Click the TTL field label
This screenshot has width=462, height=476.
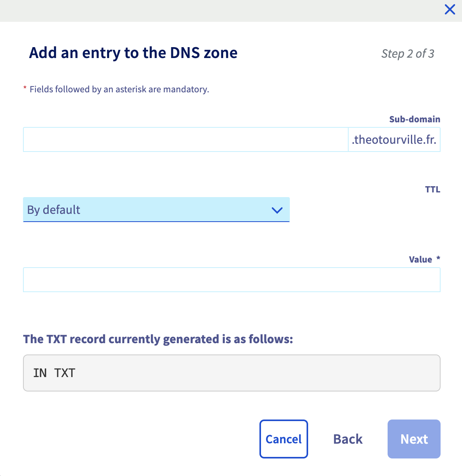point(432,189)
